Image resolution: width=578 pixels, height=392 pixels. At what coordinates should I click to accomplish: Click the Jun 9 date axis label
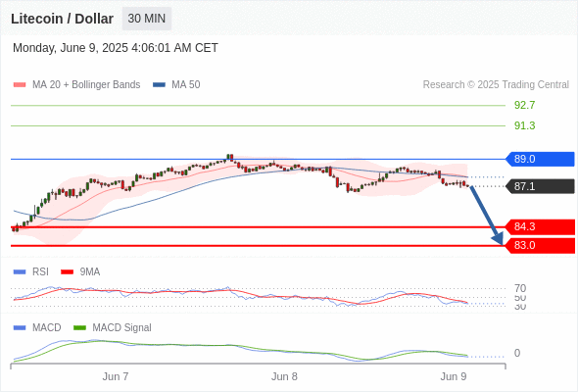click(454, 376)
